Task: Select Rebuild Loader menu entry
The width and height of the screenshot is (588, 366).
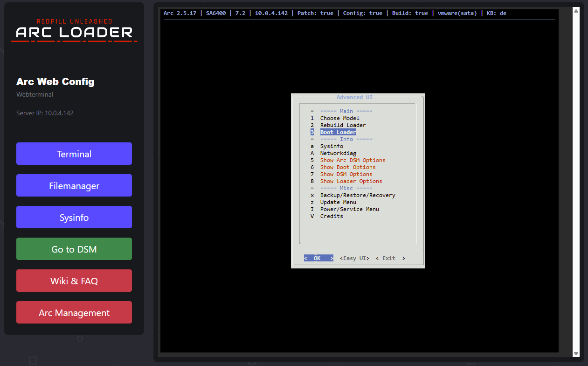Action: (x=343, y=125)
